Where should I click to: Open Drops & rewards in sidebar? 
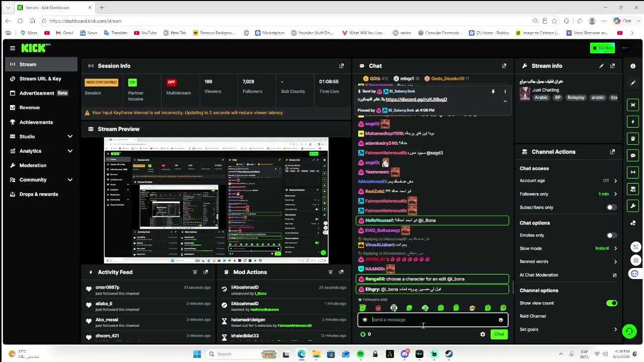tap(41, 194)
